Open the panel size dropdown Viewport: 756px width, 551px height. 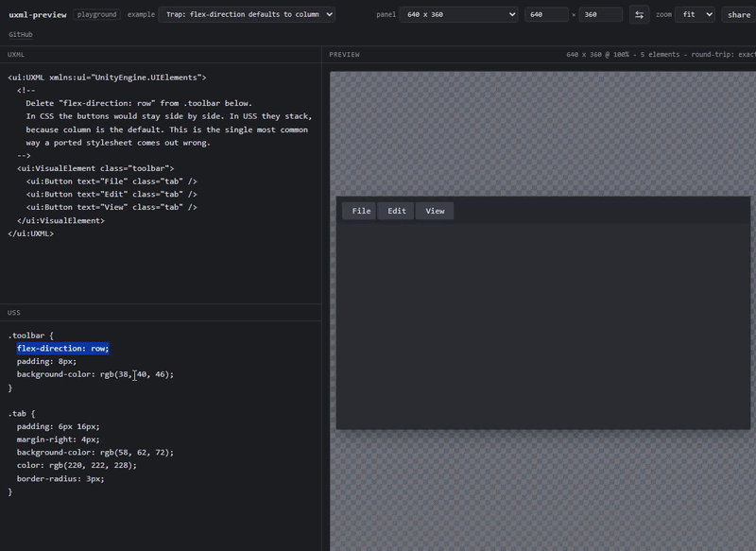pyautogui.click(x=458, y=14)
